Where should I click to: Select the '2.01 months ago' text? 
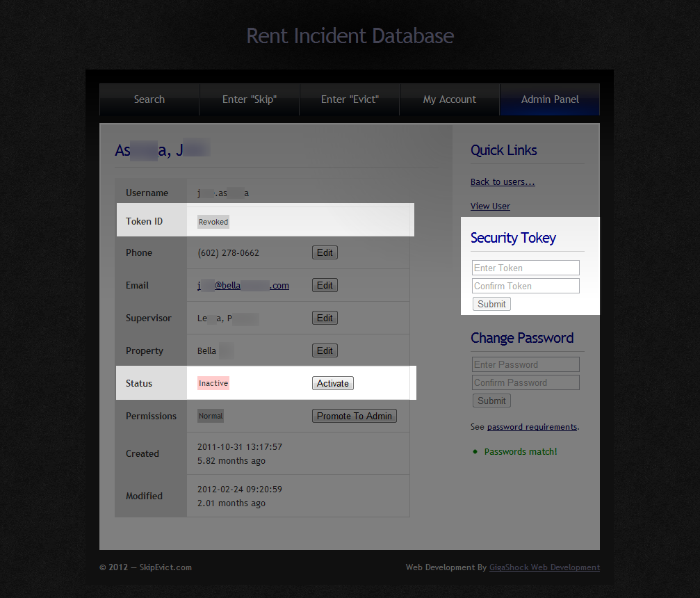click(x=231, y=503)
